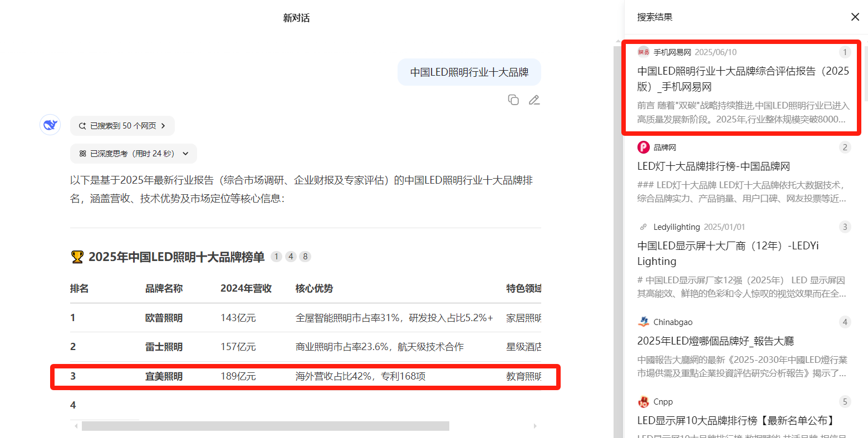Click result number badge 5
Image resolution: width=868 pixels, height=438 pixels.
pos(845,401)
